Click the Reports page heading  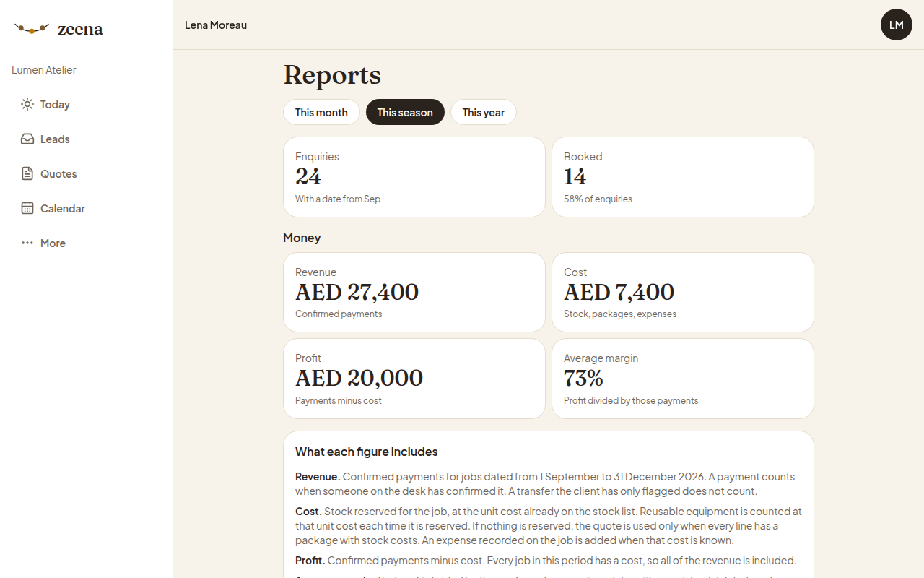tap(332, 75)
